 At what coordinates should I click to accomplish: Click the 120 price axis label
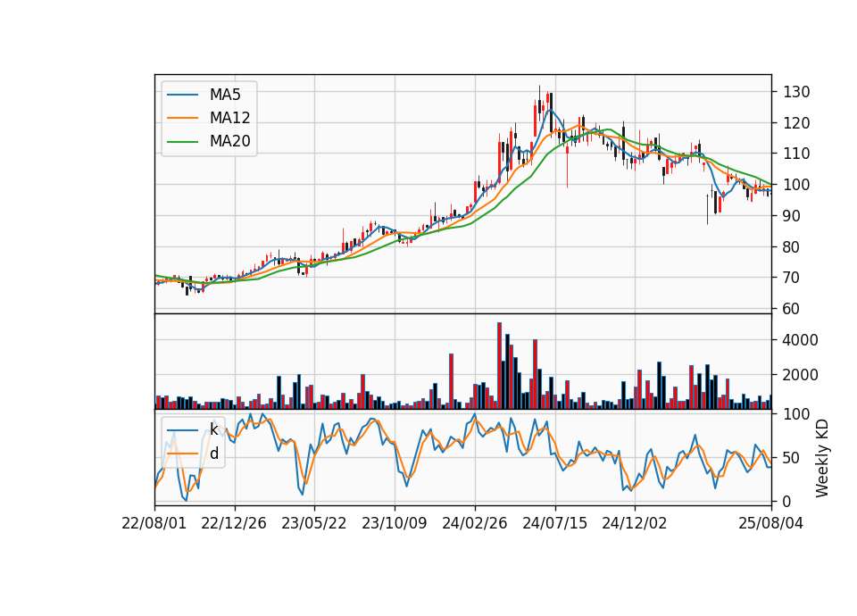(796, 123)
